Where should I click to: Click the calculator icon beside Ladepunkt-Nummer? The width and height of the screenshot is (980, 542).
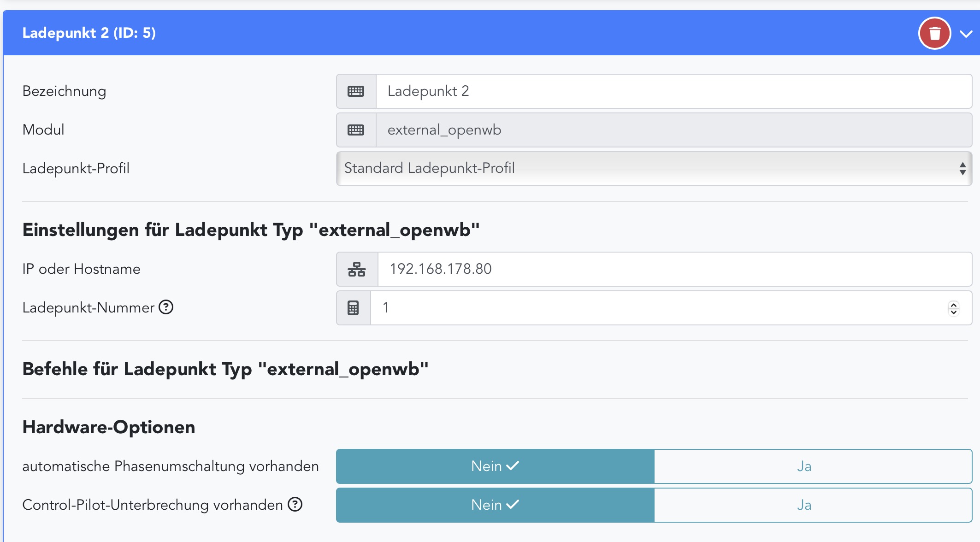pos(353,308)
